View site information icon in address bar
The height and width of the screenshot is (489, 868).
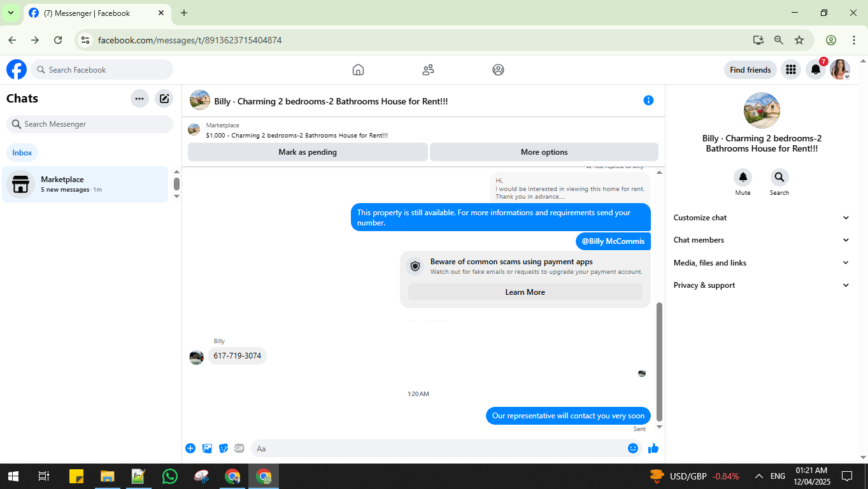point(85,40)
